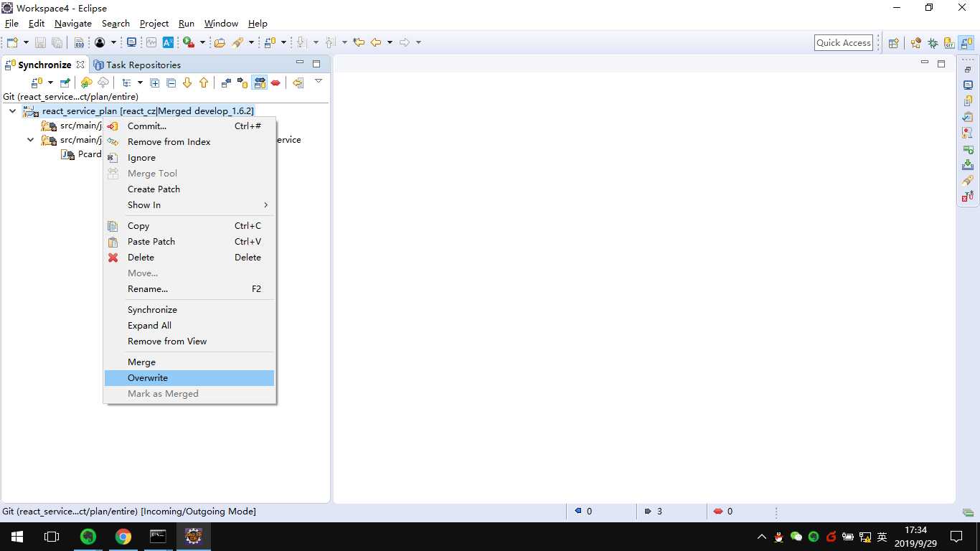Open the External Tools dropdown arrow
This screenshot has height=551, width=980.
coord(202,42)
